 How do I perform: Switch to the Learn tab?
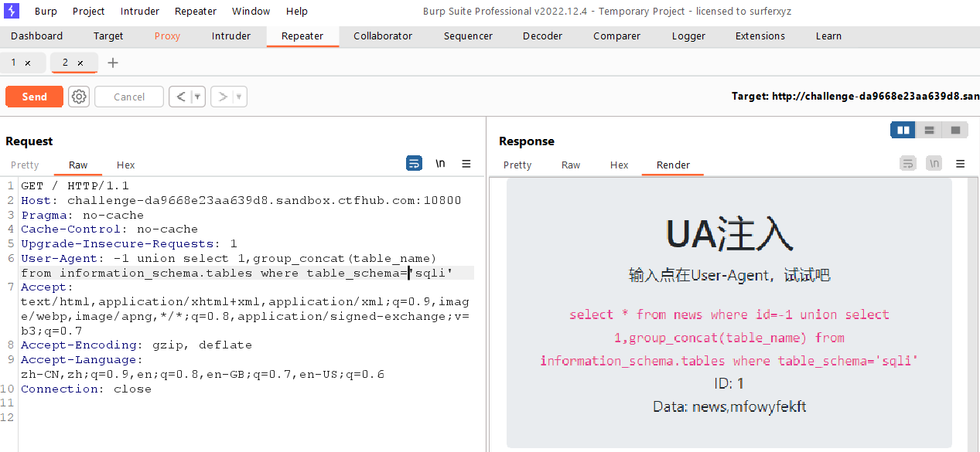tap(828, 36)
